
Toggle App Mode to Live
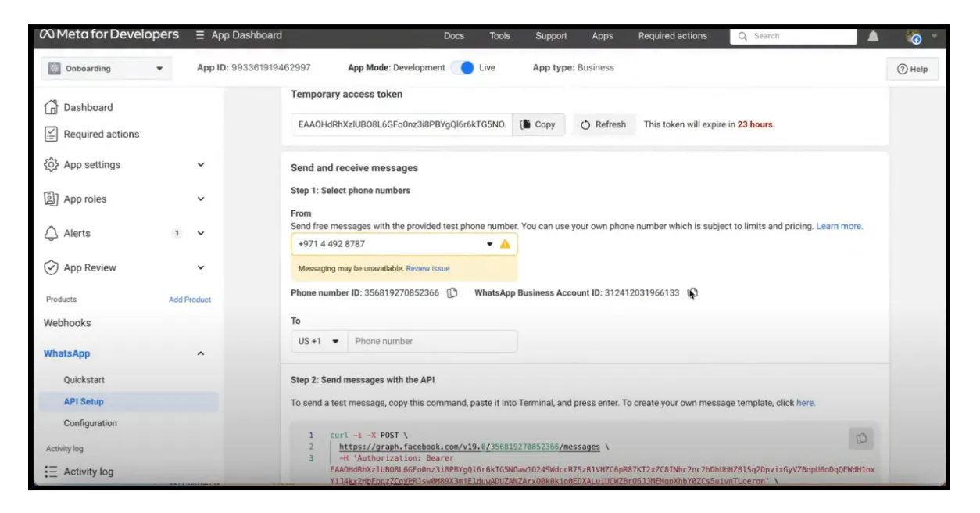pyautogui.click(x=463, y=67)
